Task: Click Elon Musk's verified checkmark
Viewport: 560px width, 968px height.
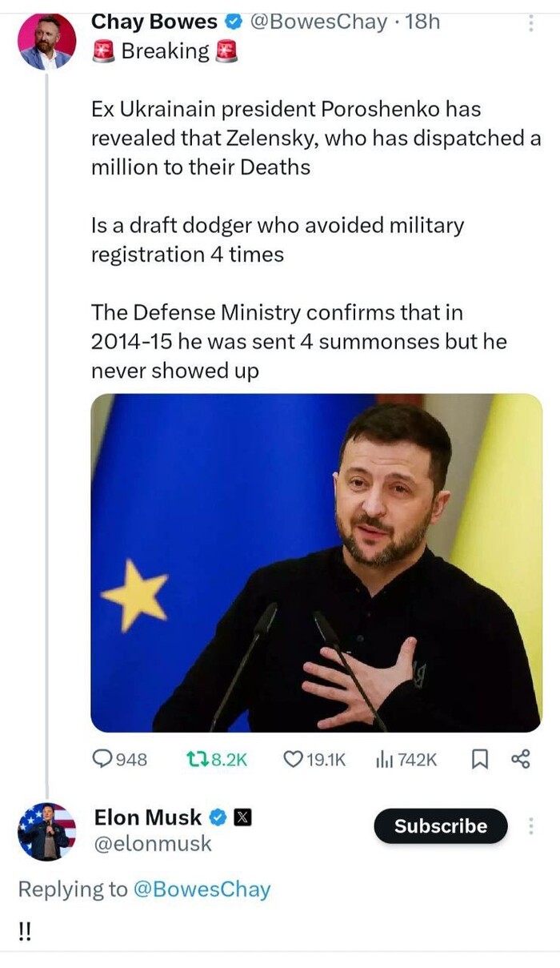Action: (217, 817)
